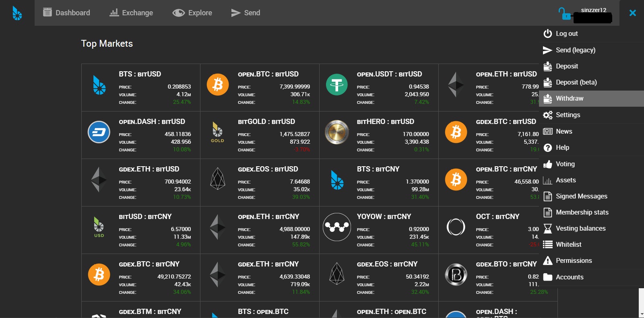
Task: Open the Dashboard page
Action: click(66, 13)
